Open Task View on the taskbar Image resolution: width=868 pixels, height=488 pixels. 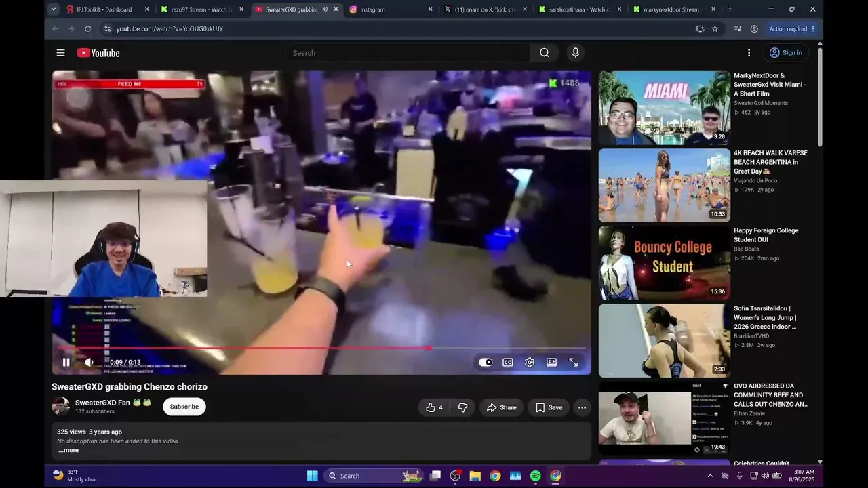(435, 476)
